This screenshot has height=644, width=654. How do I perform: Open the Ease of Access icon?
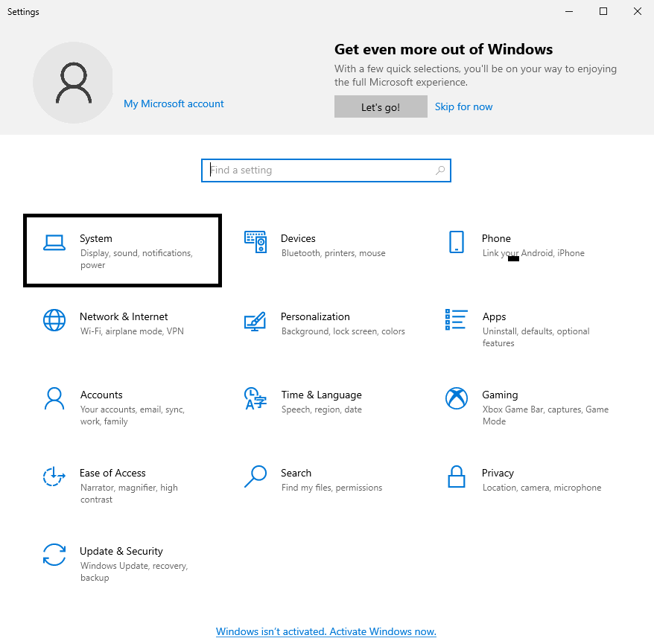[54, 476]
